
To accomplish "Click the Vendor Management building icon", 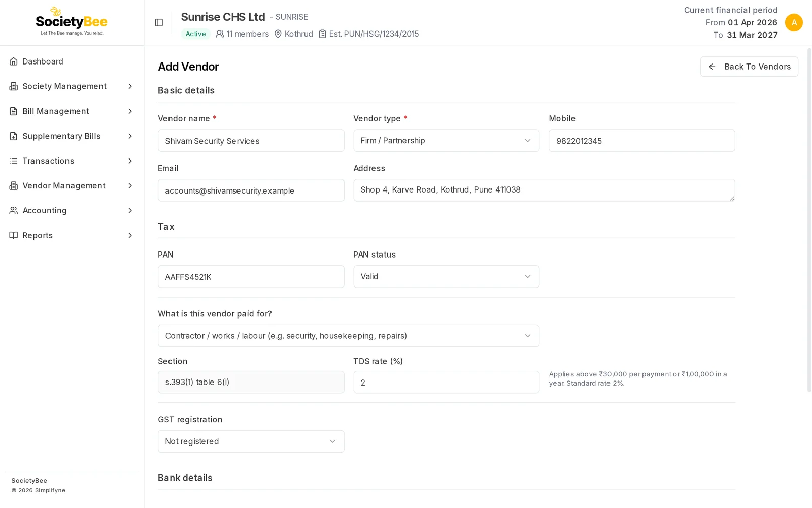I will coord(14,186).
